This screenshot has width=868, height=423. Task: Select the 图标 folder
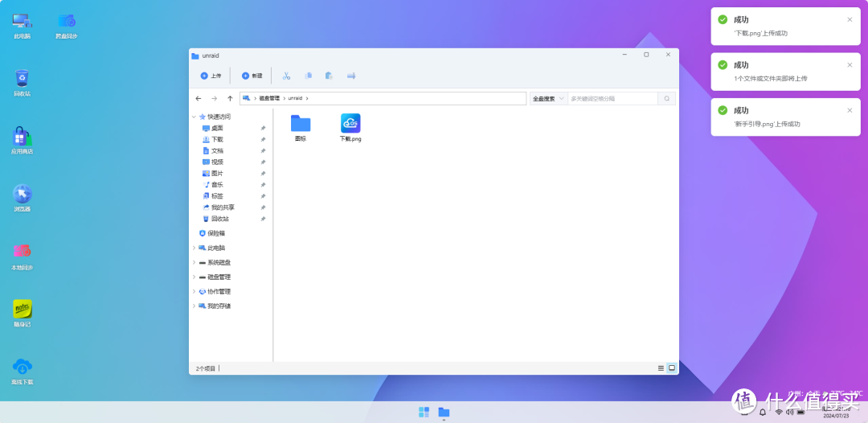[301, 129]
